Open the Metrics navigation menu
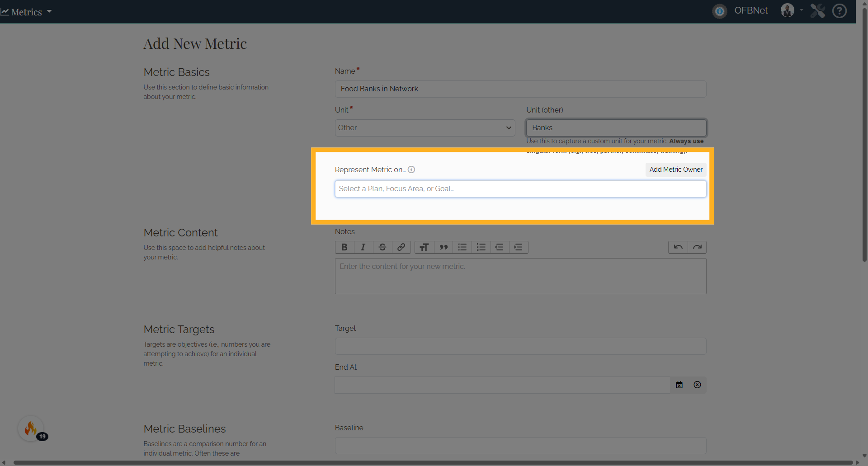The image size is (868, 466). pos(26,12)
